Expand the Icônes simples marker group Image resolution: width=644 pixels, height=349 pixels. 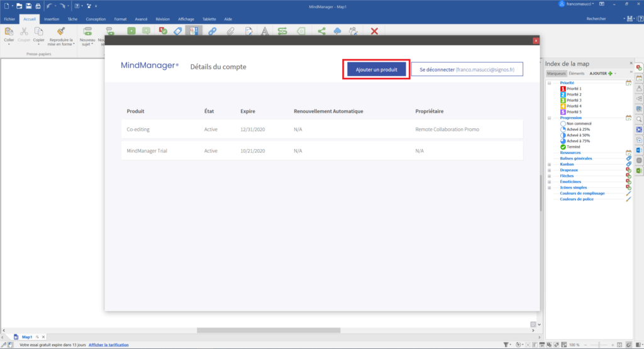[549, 187]
